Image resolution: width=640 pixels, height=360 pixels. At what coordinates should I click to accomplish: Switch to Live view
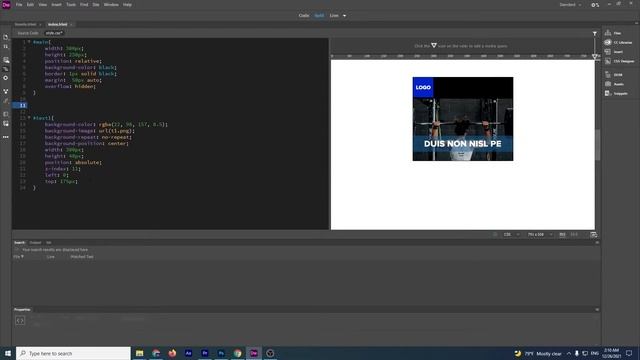click(x=334, y=16)
